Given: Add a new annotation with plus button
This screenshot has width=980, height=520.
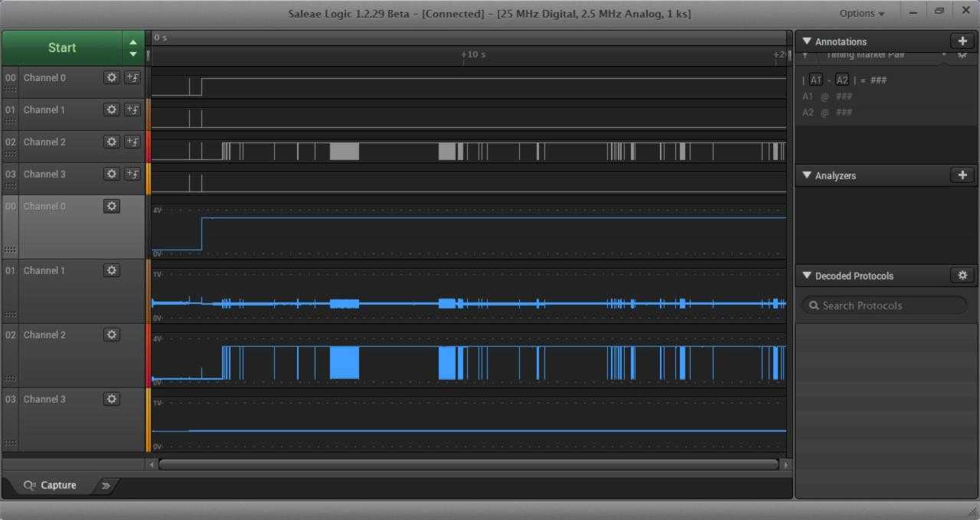Looking at the screenshot, I should coord(962,41).
